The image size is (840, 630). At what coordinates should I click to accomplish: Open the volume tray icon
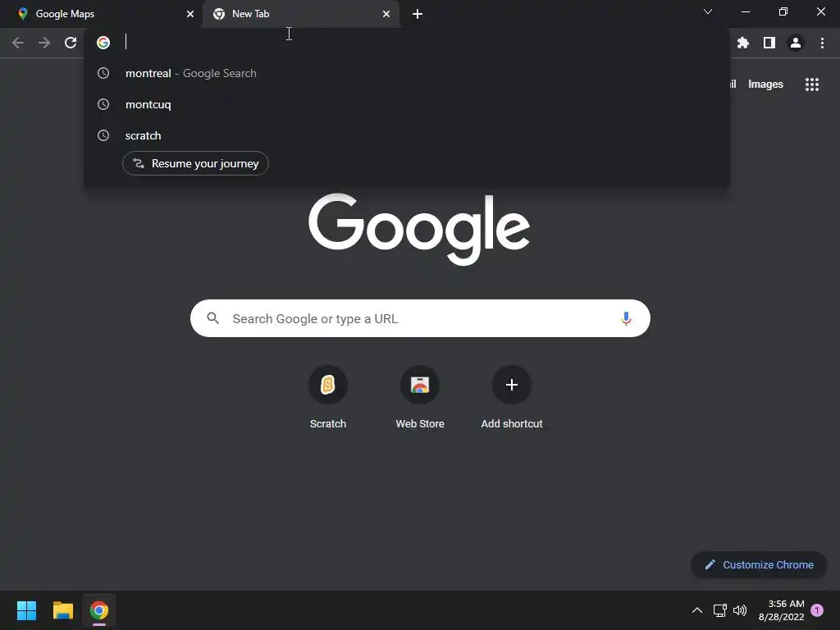(x=740, y=610)
